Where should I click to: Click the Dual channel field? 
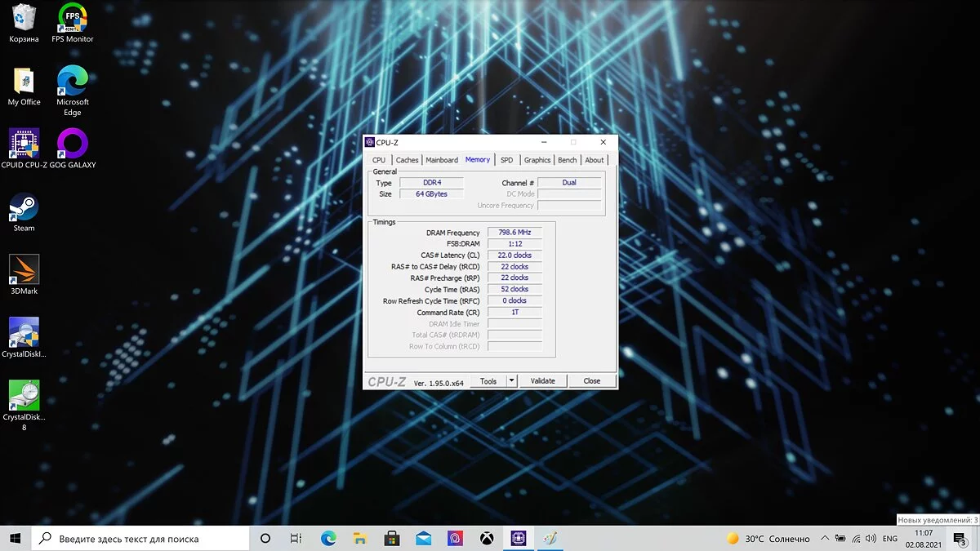569,183
